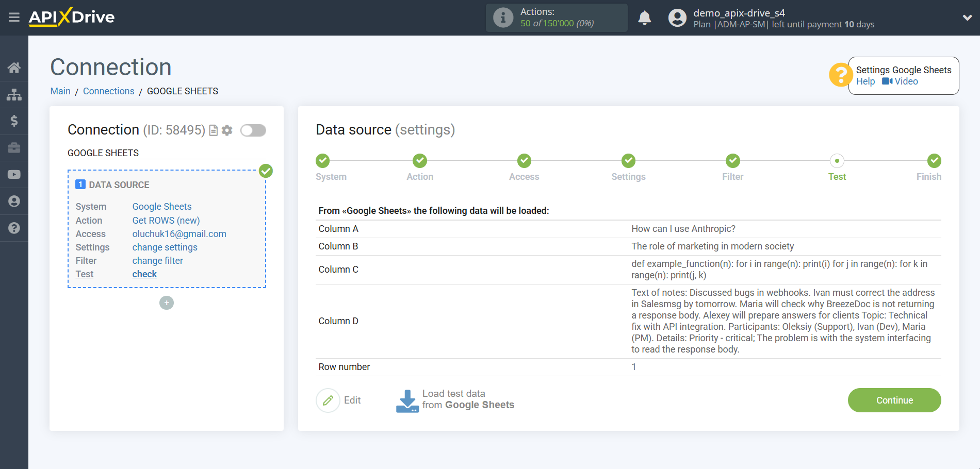Click the Google Sheets system link
This screenshot has width=980, height=469.
click(x=162, y=207)
